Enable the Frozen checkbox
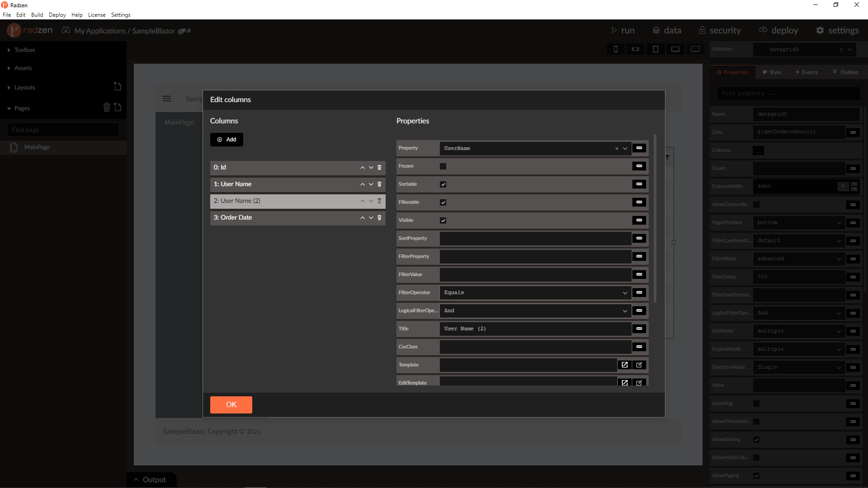 (443, 166)
